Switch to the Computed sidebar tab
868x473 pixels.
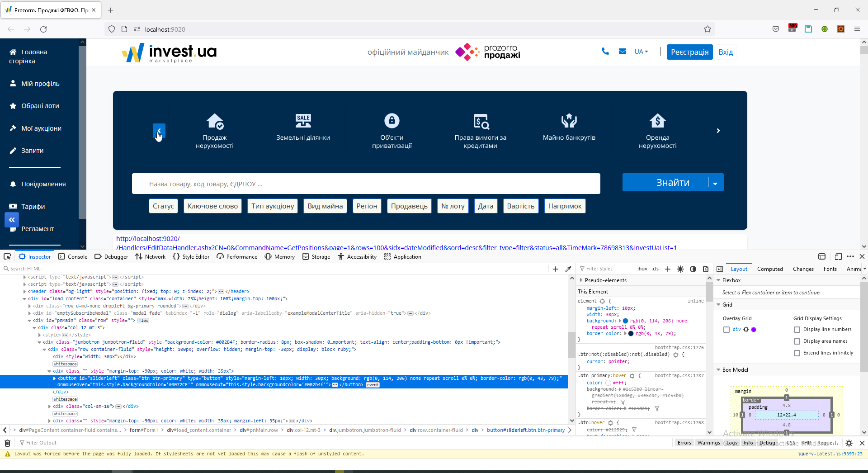[770, 269]
